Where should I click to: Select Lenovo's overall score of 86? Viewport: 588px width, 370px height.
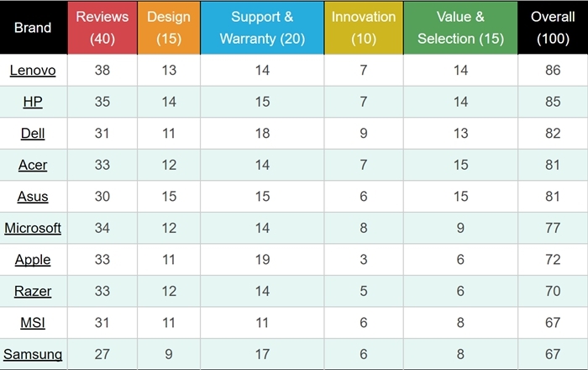pos(553,71)
